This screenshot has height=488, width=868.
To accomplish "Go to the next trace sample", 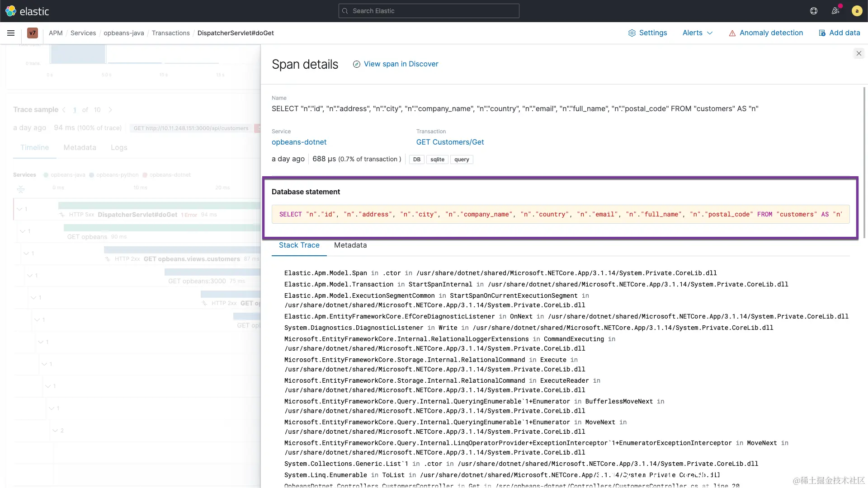I will [110, 110].
